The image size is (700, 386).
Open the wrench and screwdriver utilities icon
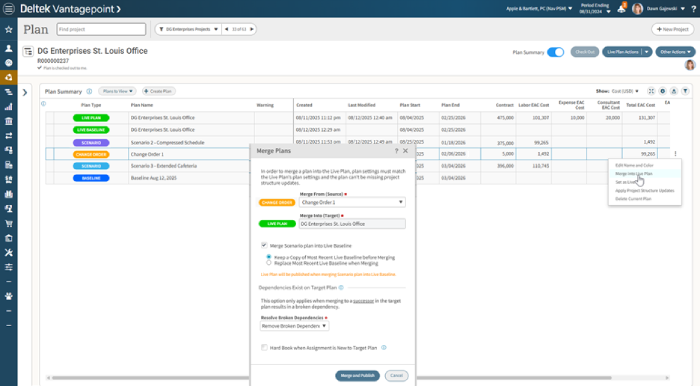click(8, 253)
